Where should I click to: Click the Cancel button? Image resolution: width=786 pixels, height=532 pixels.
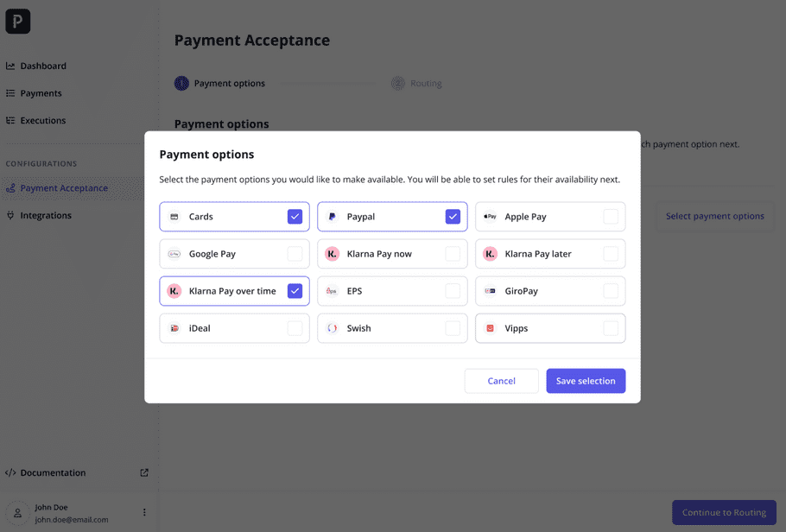pyautogui.click(x=501, y=381)
